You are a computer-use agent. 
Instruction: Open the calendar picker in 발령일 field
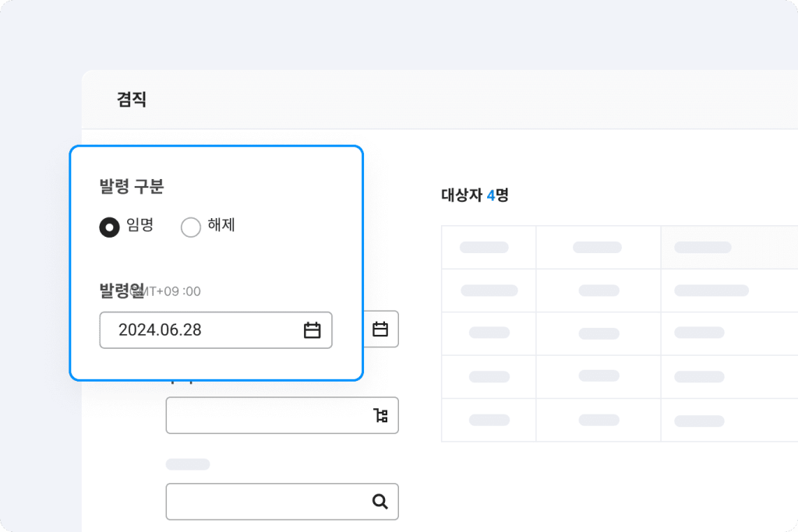pyautogui.click(x=312, y=330)
